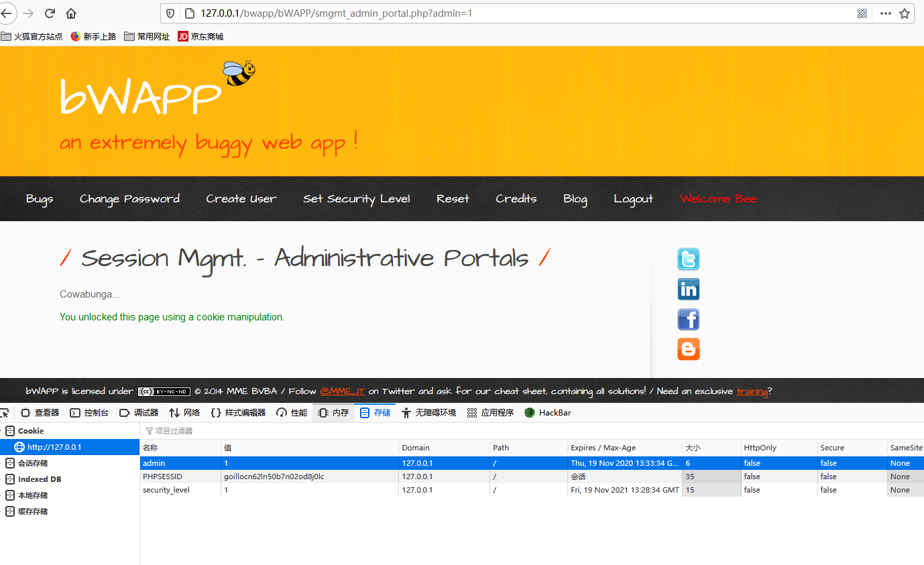The width and height of the screenshot is (924, 565).
Task: Switch to the 调试器 Debugger tab
Action: click(x=139, y=413)
